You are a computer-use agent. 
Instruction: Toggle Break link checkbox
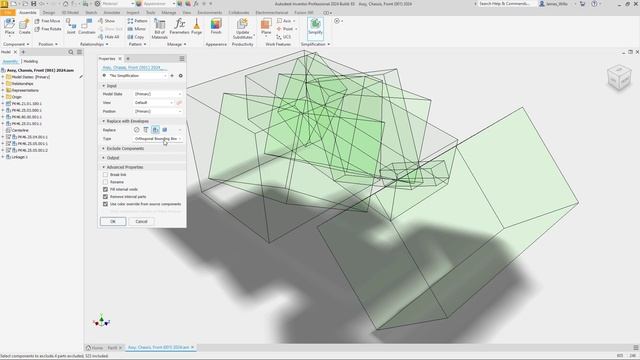105,175
